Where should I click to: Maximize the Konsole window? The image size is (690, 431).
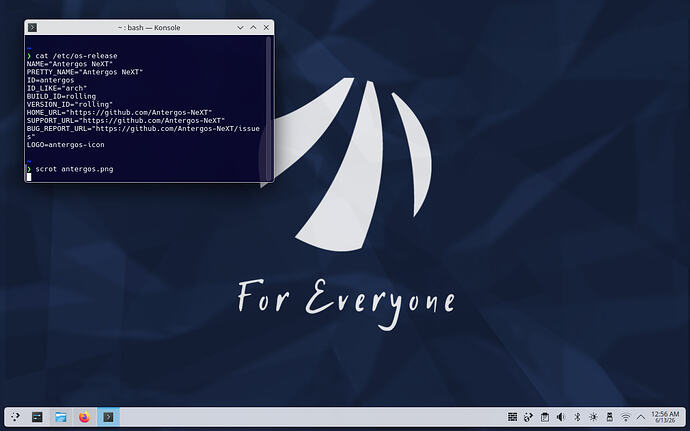tap(253, 27)
